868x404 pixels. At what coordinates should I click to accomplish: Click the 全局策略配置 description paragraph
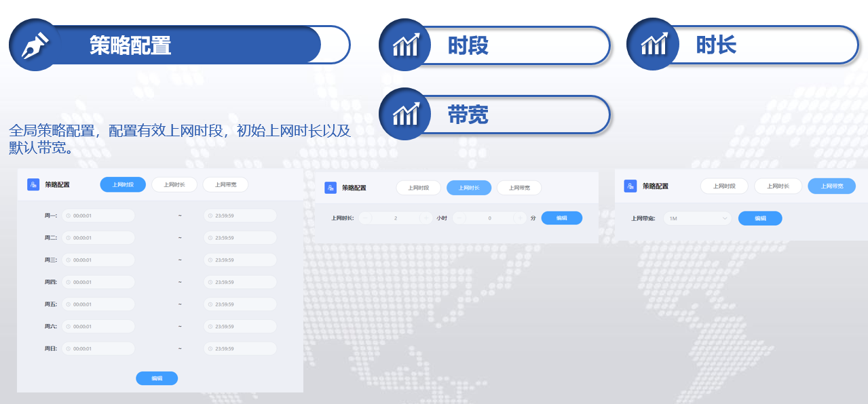180,139
